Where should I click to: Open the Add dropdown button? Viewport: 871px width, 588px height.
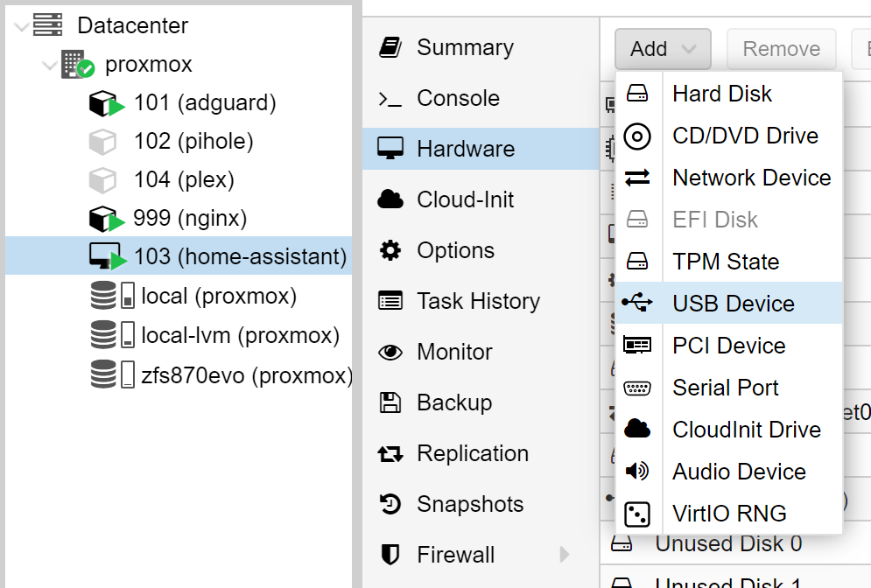pos(663,49)
